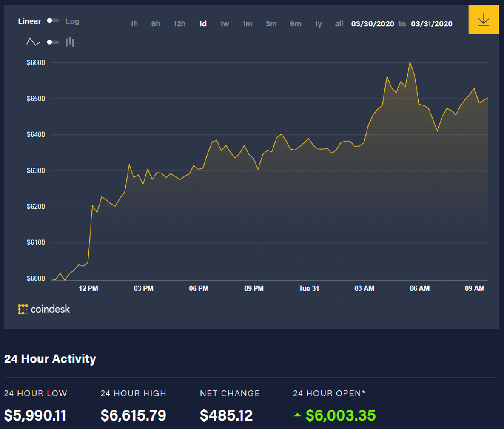Select the line chart icon
Screen dimensions: 504x429
pos(33,42)
